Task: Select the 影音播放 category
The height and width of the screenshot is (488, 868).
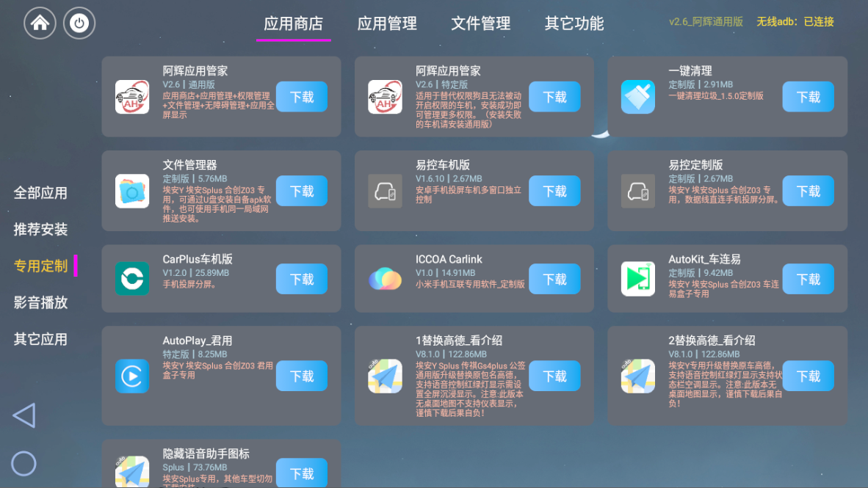Action: pyautogui.click(x=40, y=302)
